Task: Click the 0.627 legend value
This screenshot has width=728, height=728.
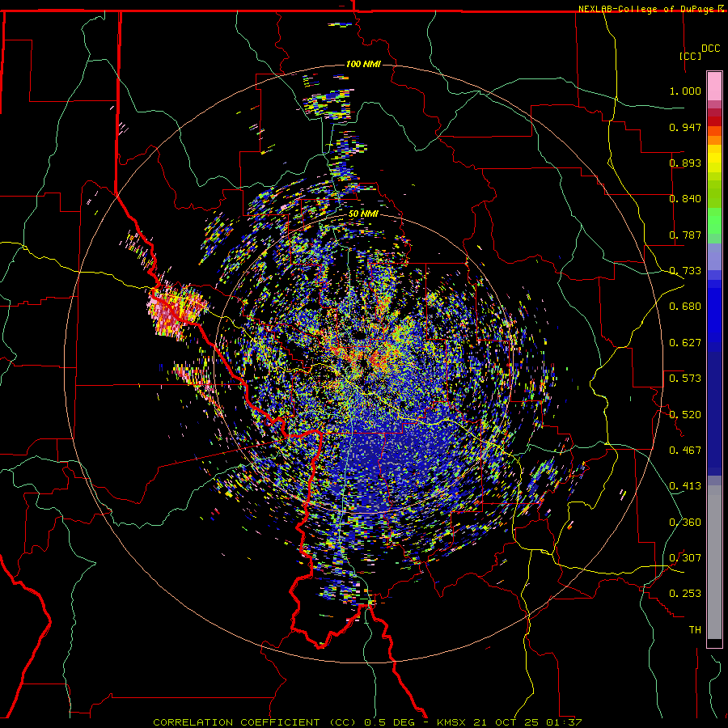Action: tap(685, 343)
